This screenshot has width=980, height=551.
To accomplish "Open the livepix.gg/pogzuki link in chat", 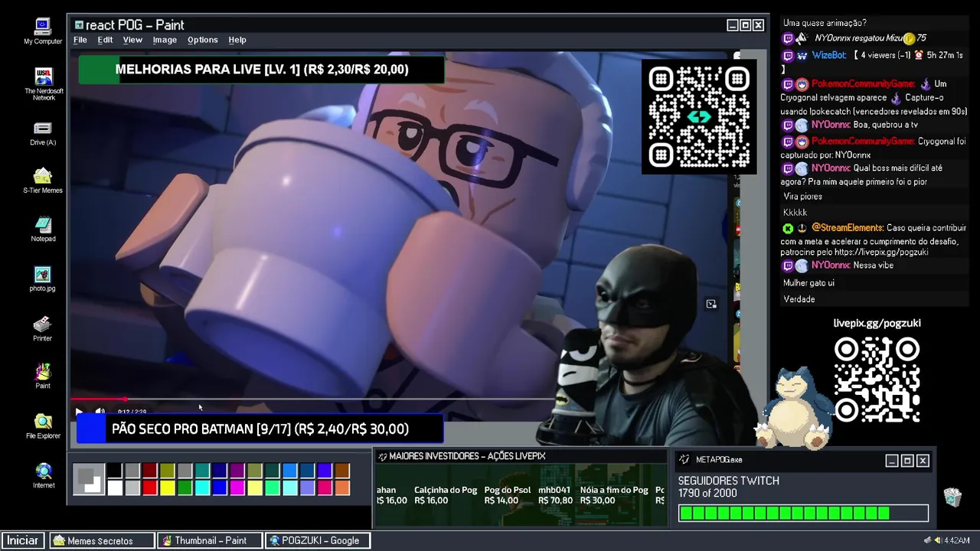I will point(880,252).
